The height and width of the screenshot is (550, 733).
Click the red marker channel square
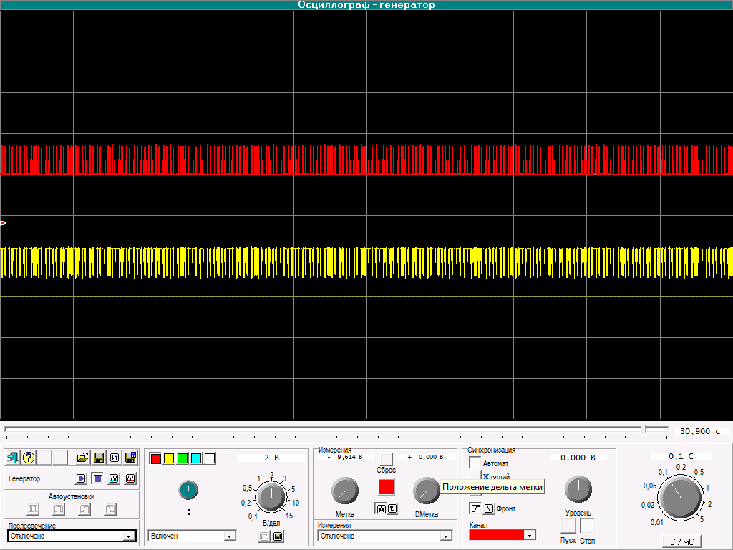pos(387,487)
